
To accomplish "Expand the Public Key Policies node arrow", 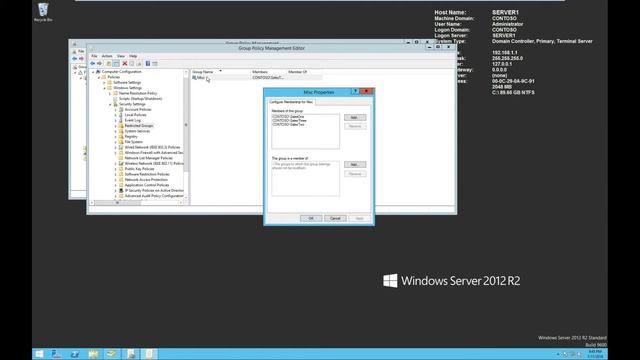I will click(116, 169).
